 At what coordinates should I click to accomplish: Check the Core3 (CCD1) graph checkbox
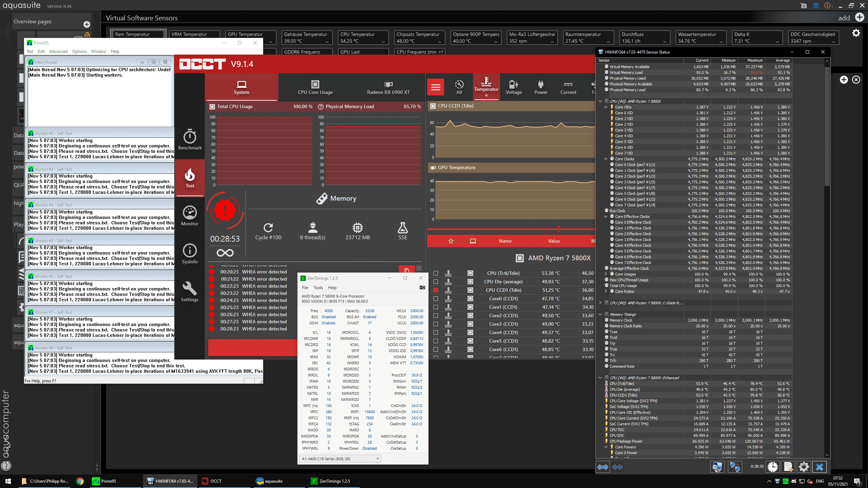(x=436, y=324)
